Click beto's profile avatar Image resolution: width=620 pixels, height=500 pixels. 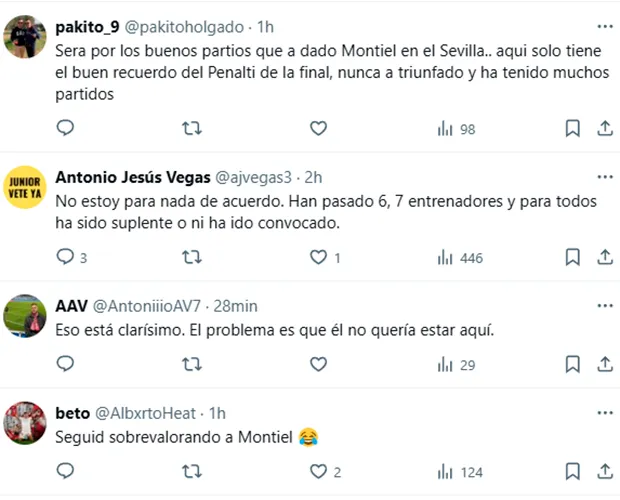click(23, 423)
